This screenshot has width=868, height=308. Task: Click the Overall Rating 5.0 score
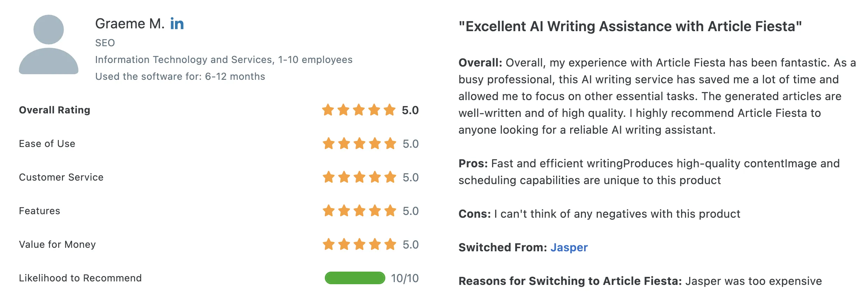(x=410, y=110)
